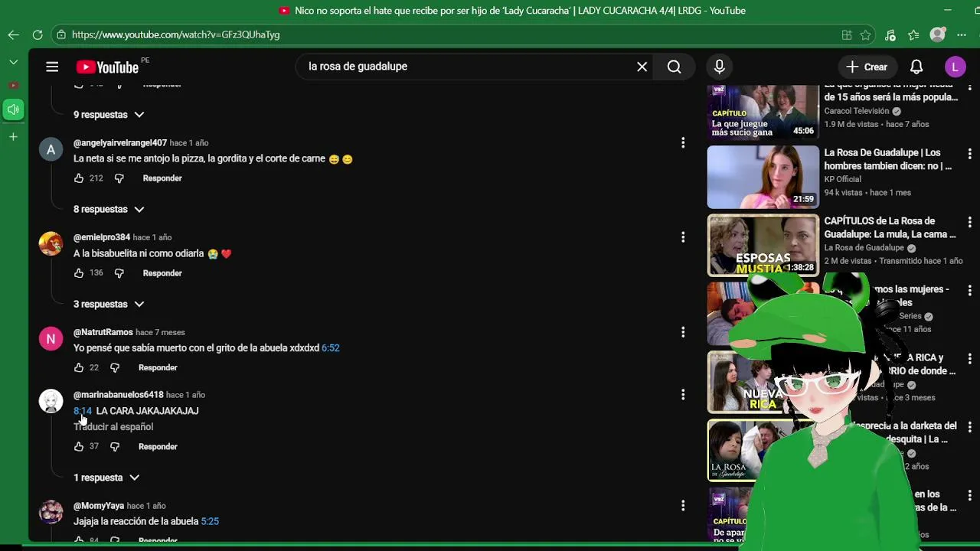The width and height of the screenshot is (980, 551).
Task: Open the YouTube hamburger guide menu
Action: coord(52,67)
